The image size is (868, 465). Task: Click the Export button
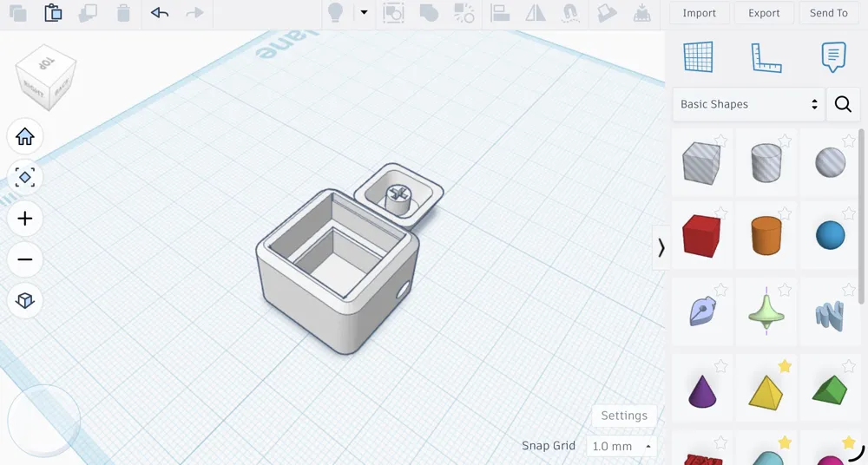pyautogui.click(x=764, y=13)
